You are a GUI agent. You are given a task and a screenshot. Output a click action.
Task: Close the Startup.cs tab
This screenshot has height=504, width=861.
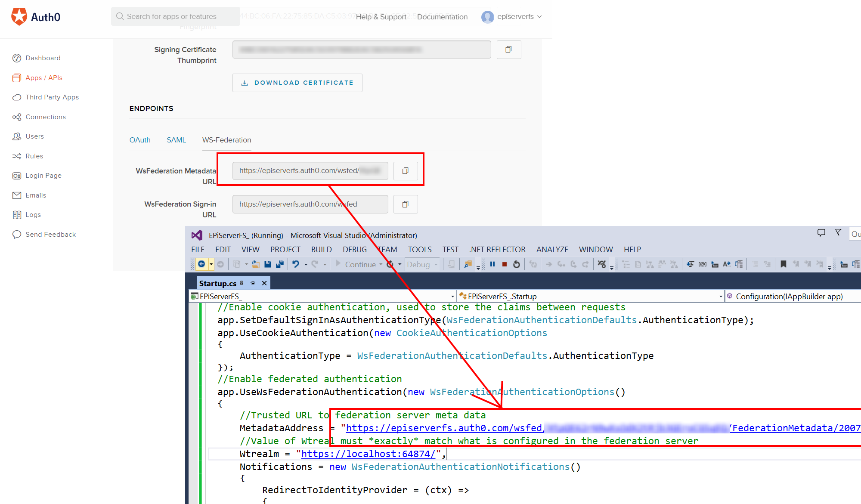point(264,283)
